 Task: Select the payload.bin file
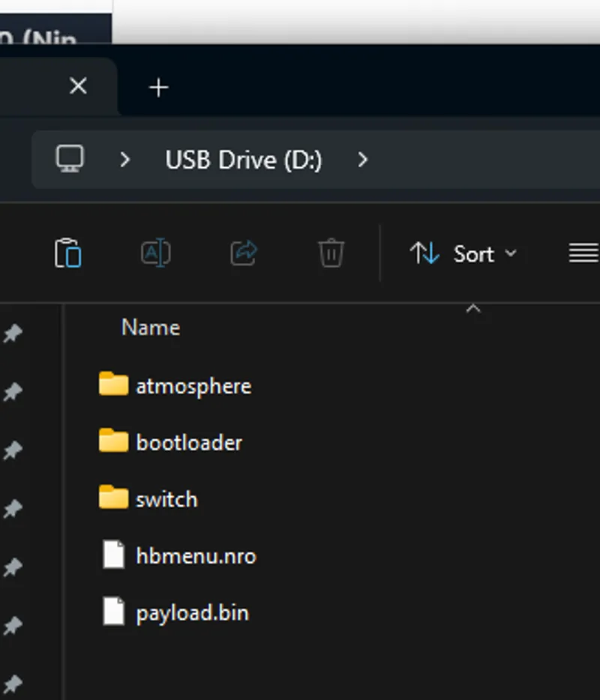[192, 613]
